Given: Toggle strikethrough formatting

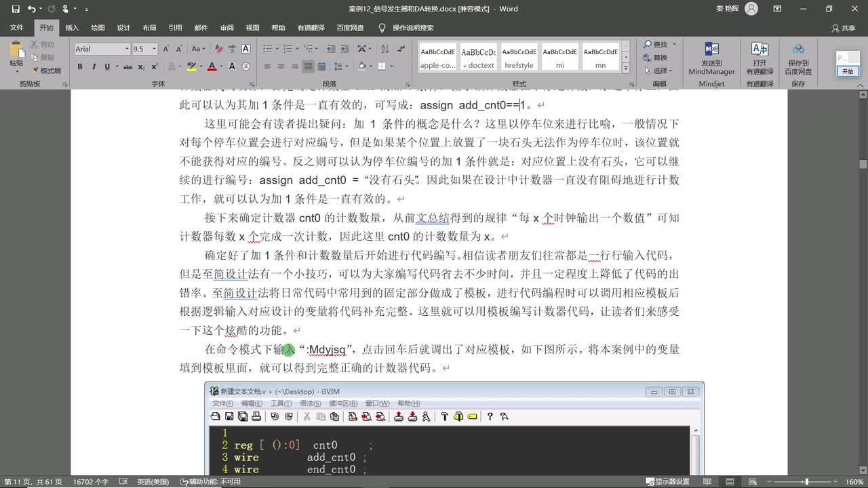Looking at the screenshot, I should 127,66.
